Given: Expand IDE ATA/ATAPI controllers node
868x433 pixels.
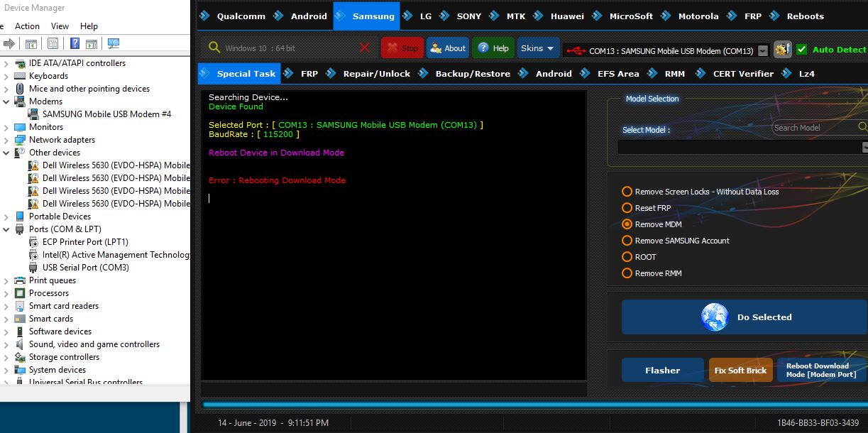Looking at the screenshot, I should (x=6, y=63).
